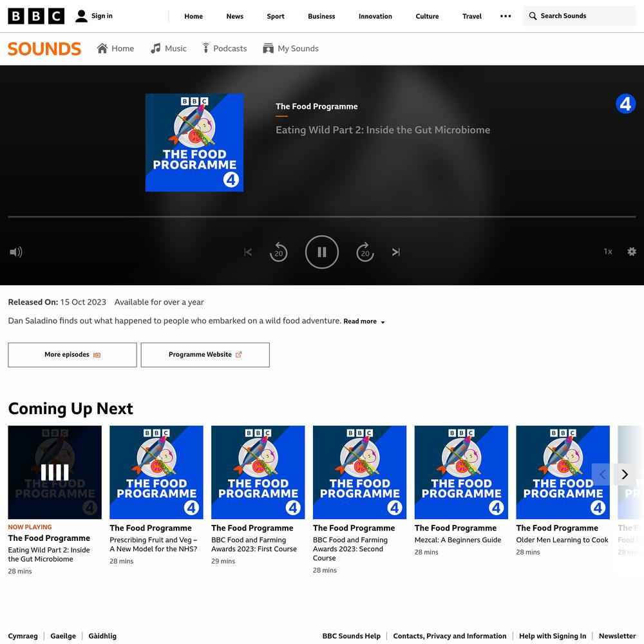The height and width of the screenshot is (644, 644).
Task: Open the Programme Website button
Action: pos(205,355)
